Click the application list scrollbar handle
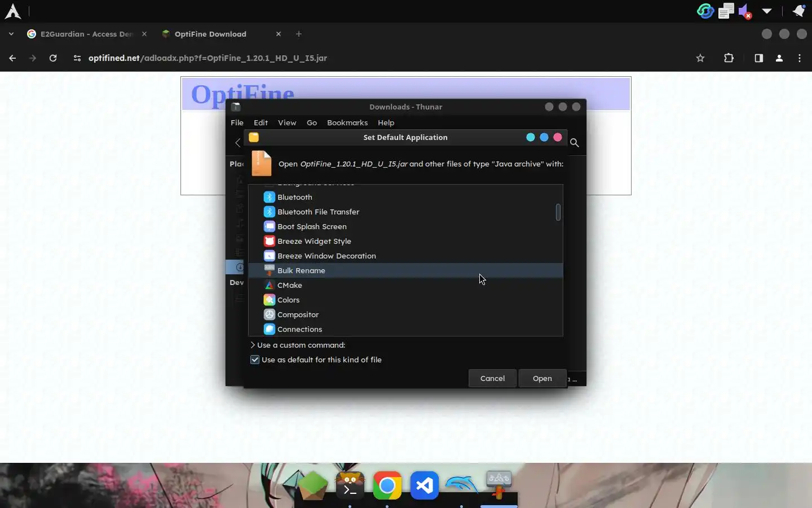 tap(558, 212)
